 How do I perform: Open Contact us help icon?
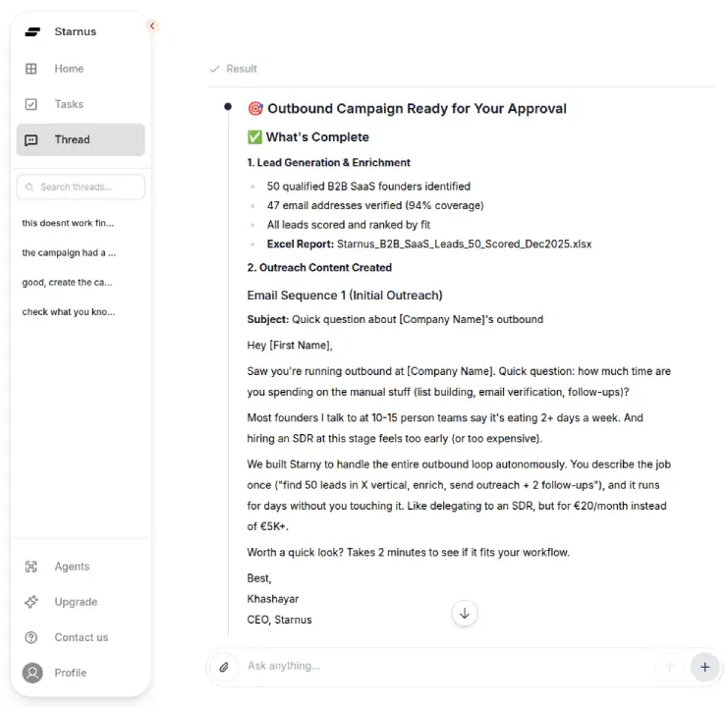pyautogui.click(x=32, y=637)
